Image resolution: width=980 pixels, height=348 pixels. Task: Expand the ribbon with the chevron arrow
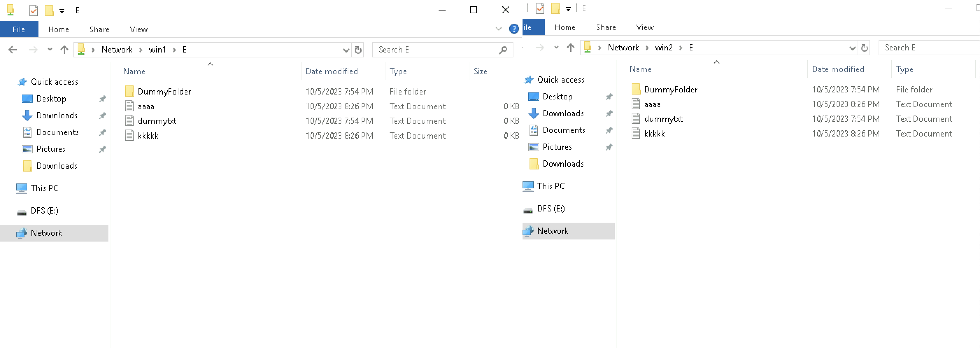pos(498,29)
